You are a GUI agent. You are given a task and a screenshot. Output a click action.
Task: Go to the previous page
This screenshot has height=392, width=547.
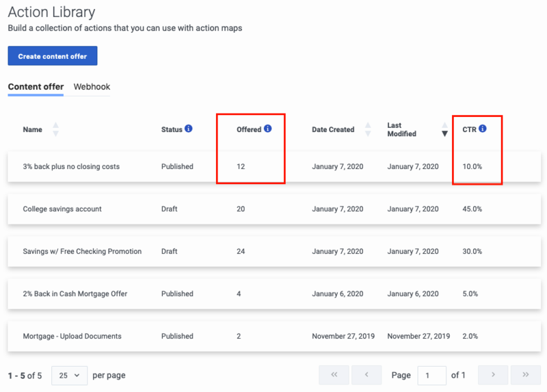[x=366, y=375]
